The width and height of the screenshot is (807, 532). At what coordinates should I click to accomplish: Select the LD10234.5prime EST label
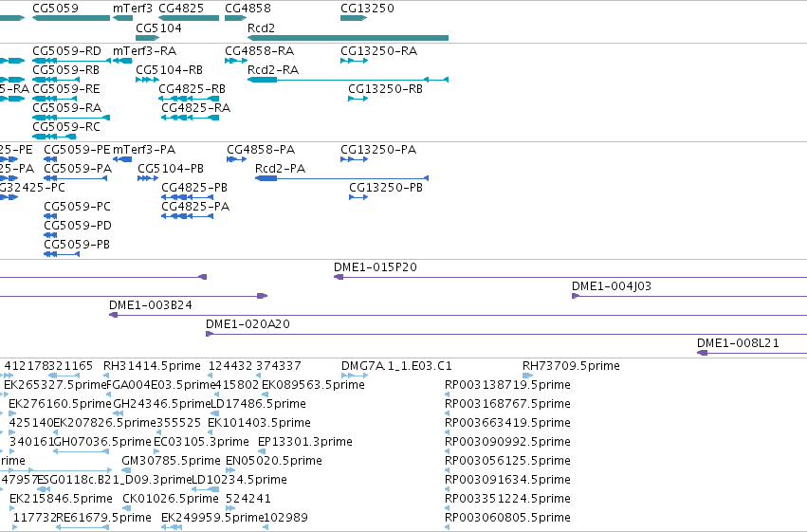(240, 481)
